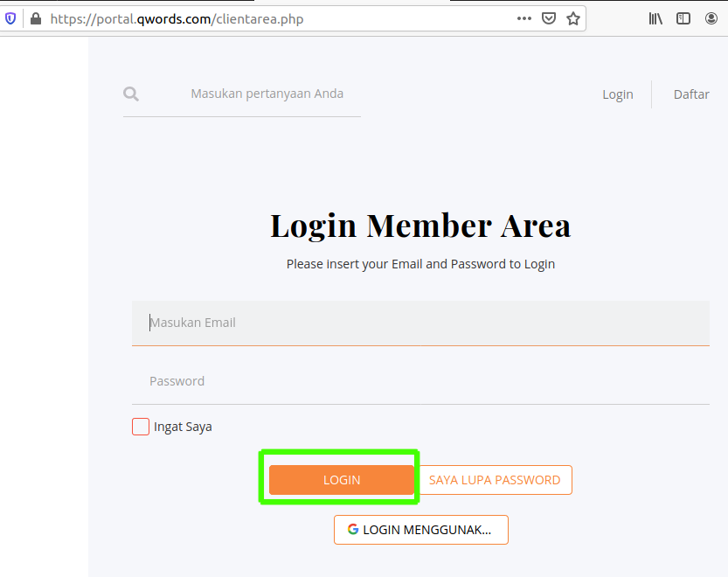Image resolution: width=728 pixels, height=577 pixels.
Task: Click SAYA LUPA PASSWORD
Action: pyautogui.click(x=495, y=479)
